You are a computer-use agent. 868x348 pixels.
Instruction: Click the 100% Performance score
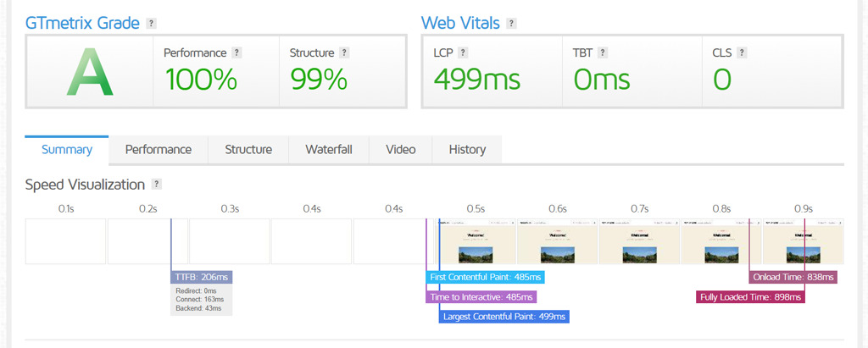click(x=201, y=80)
